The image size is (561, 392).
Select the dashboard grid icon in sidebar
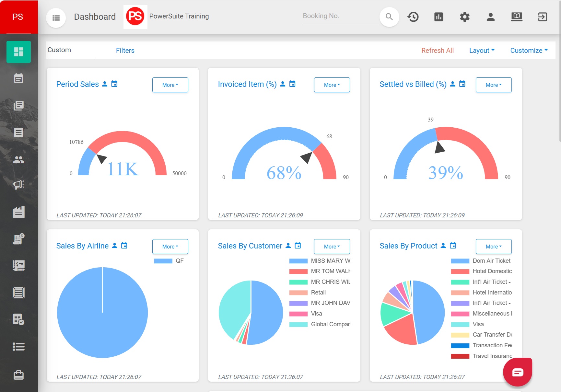pos(19,52)
